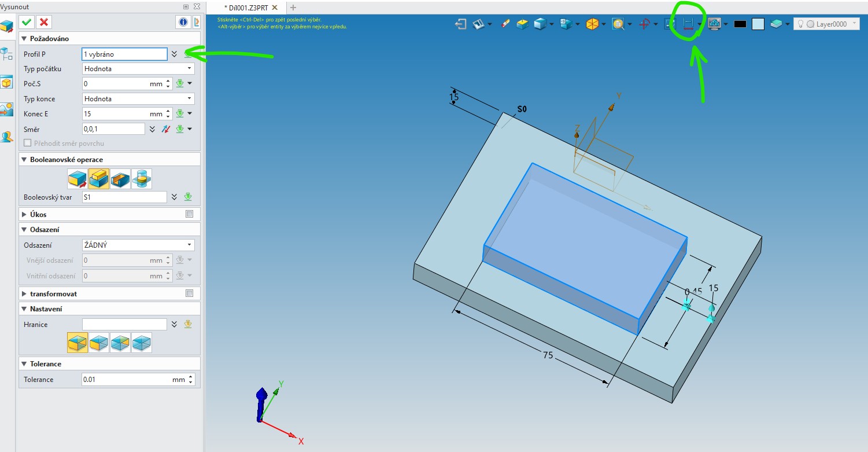Click the black color swatch in the toolbar

click(x=740, y=24)
